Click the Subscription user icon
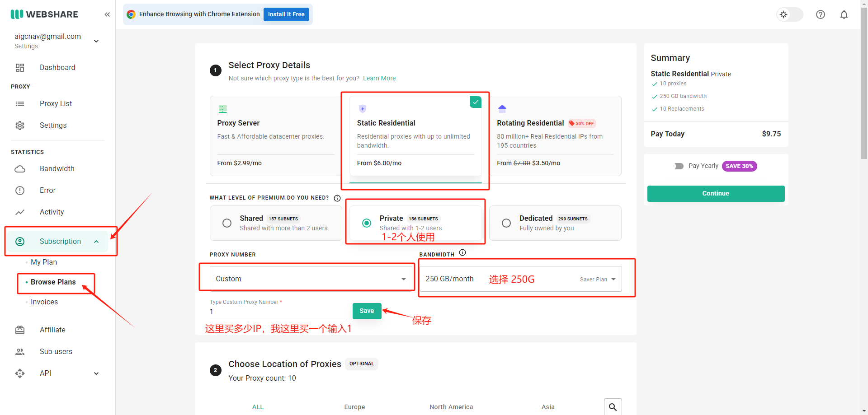 click(20, 242)
